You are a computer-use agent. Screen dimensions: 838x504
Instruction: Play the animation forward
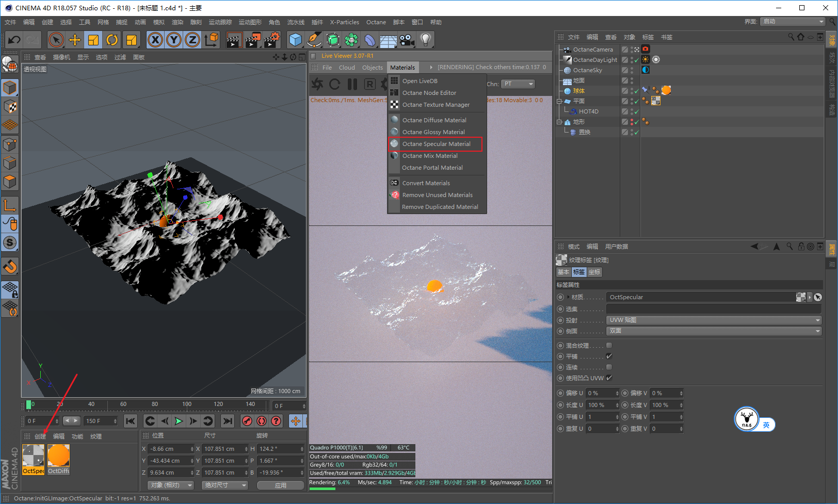click(179, 421)
